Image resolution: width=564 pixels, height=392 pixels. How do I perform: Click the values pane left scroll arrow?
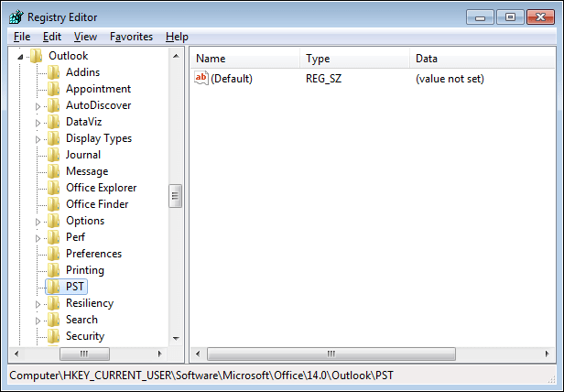tap(198, 354)
